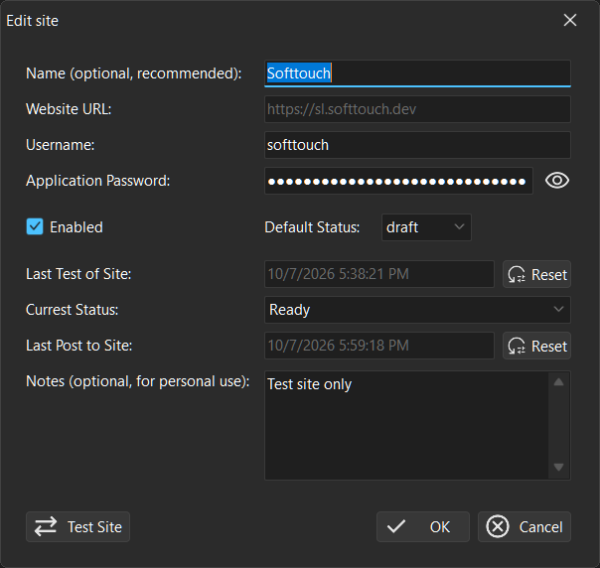Select the Application Password field
This screenshot has height=568, width=600.
(x=398, y=181)
